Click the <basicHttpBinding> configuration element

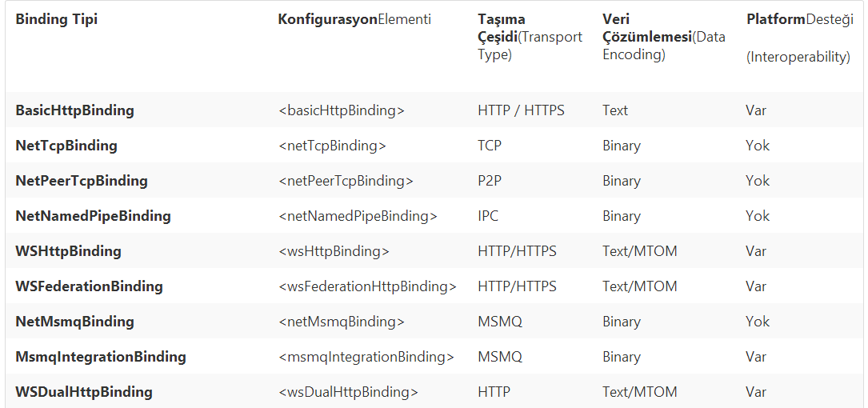click(342, 110)
